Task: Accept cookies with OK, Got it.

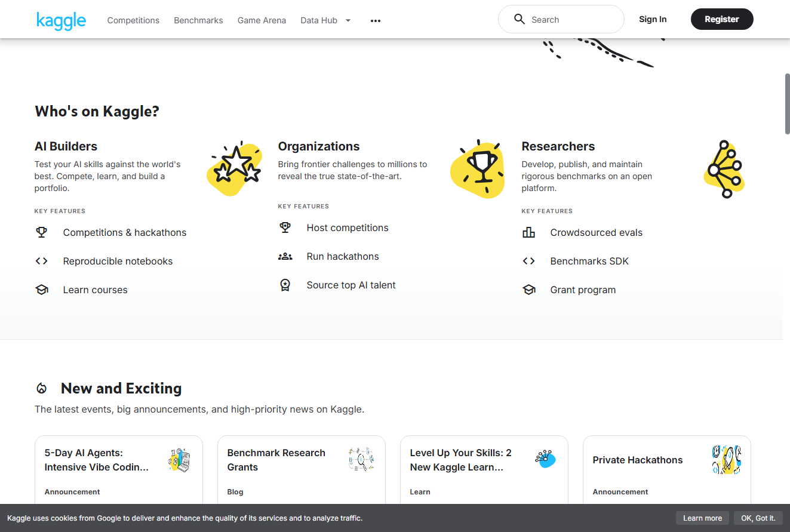Action: click(x=758, y=518)
